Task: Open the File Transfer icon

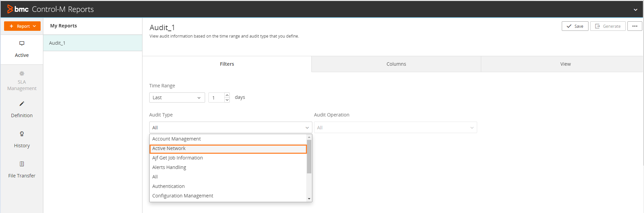Action: (22, 164)
